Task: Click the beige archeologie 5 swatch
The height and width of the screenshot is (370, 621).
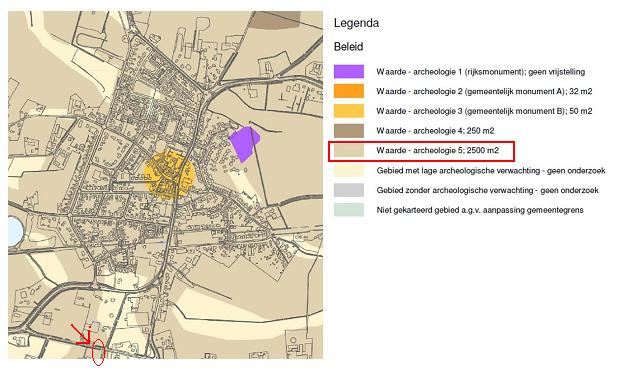Action: (349, 151)
